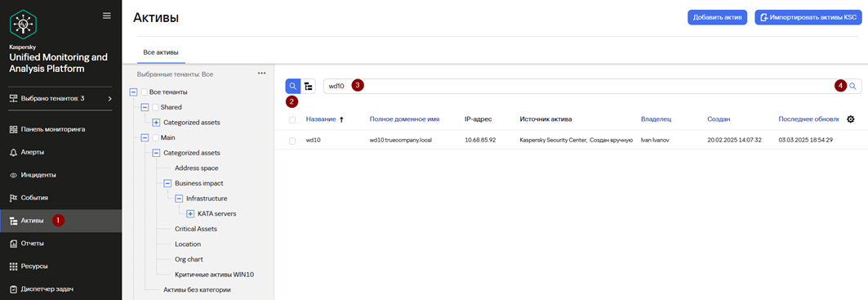Collapse the Shared tenant node
Image resolution: width=868 pixels, height=300 pixels.
coord(145,107)
